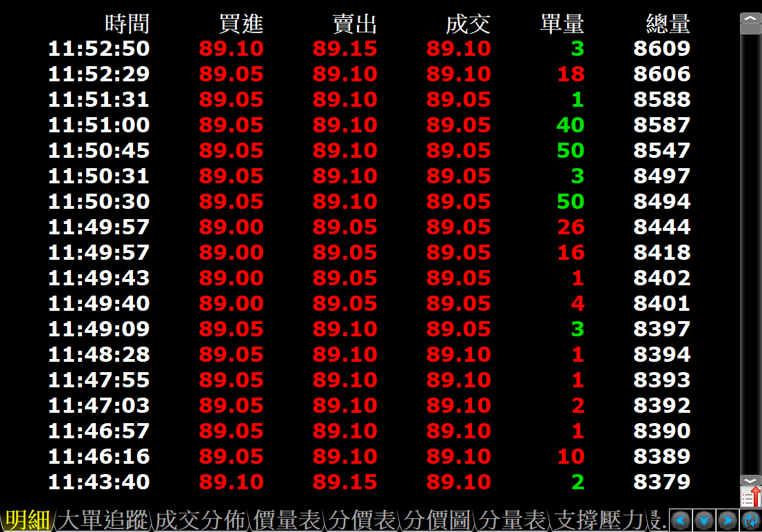762x532 pixels.
Task: Click the red single volume 18
Action: tap(571, 74)
